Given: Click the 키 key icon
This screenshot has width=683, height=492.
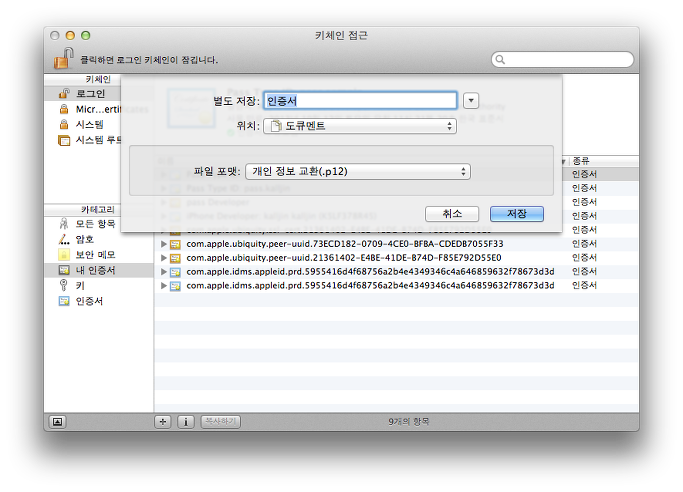Looking at the screenshot, I should click(64, 286).
